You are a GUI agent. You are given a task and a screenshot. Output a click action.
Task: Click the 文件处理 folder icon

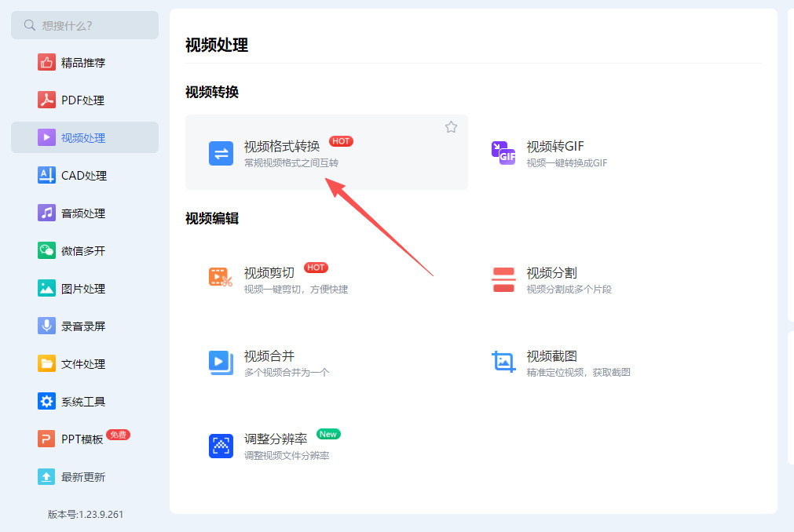click(46, 363)
